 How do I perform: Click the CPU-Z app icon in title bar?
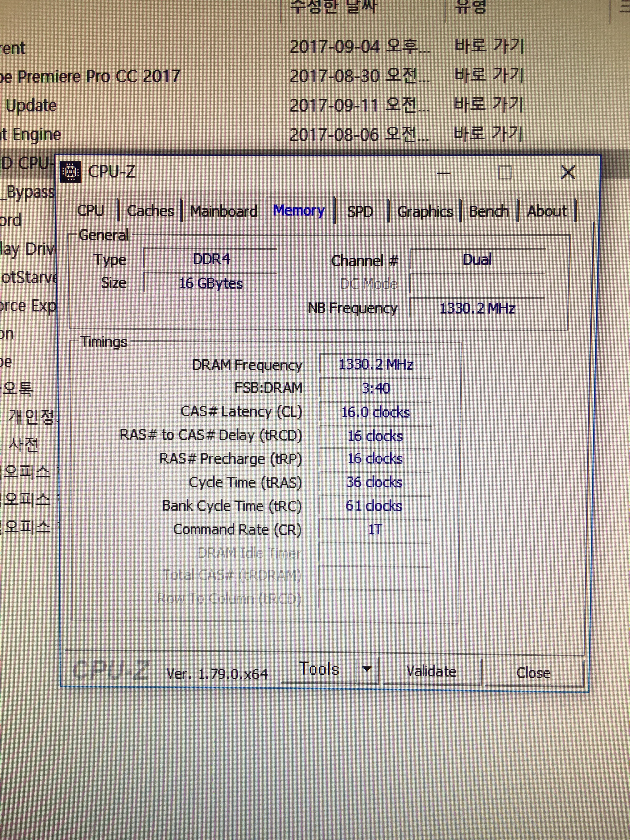coord(71,172)
